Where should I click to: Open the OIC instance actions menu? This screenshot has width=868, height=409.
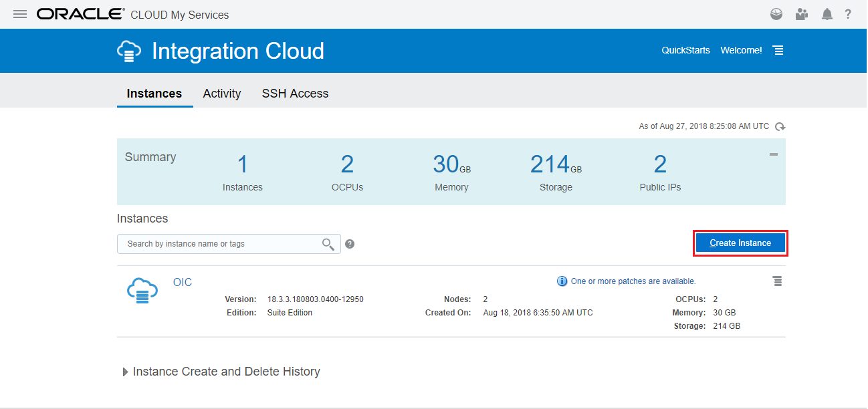(778, 281)
